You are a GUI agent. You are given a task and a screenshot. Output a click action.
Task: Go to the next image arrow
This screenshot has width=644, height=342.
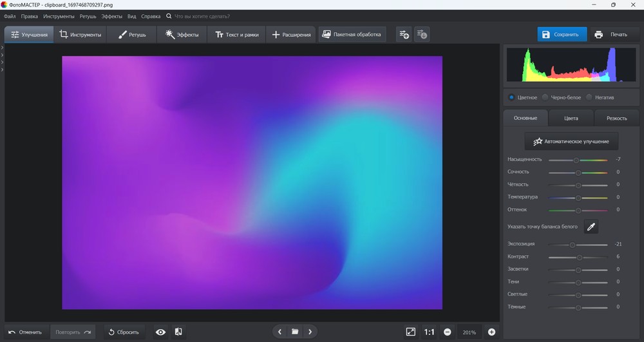[310, 332]
